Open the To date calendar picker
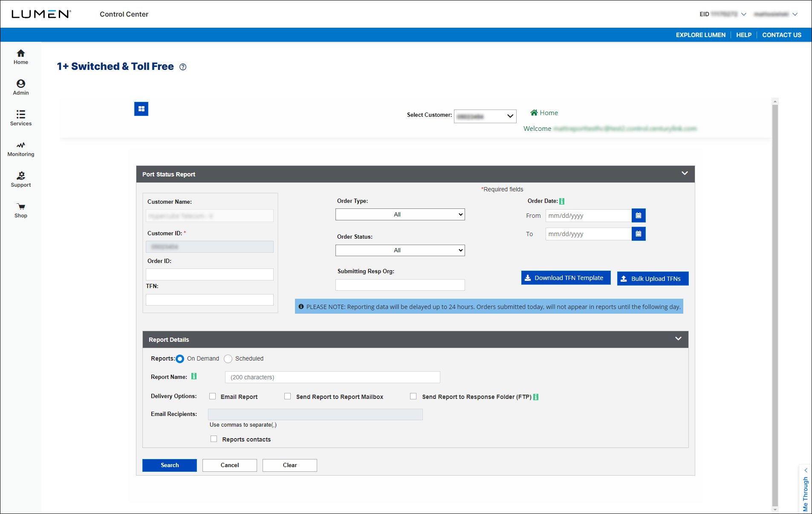 (639, 234)
